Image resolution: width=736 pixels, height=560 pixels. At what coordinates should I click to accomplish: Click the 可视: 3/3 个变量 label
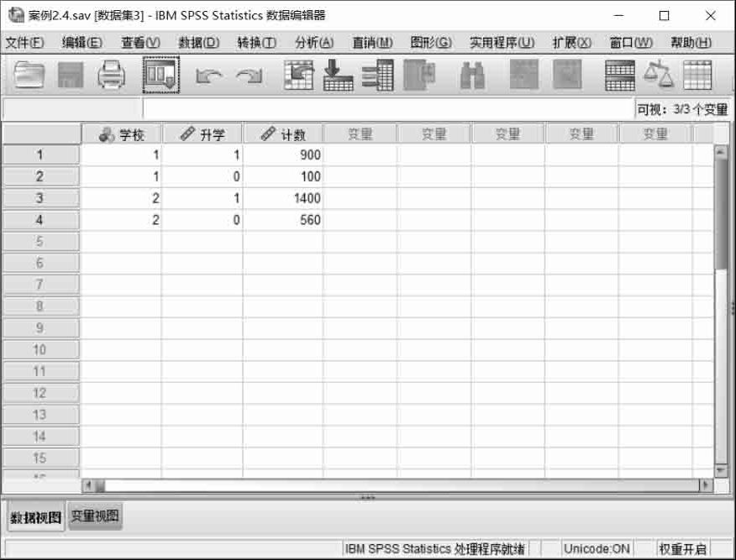point(682,109)
